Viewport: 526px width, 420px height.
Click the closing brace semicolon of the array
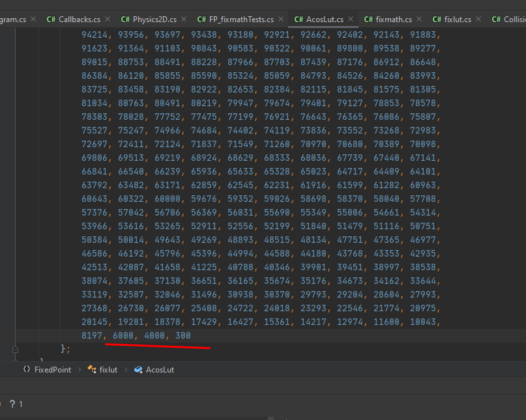coord(65,349)
